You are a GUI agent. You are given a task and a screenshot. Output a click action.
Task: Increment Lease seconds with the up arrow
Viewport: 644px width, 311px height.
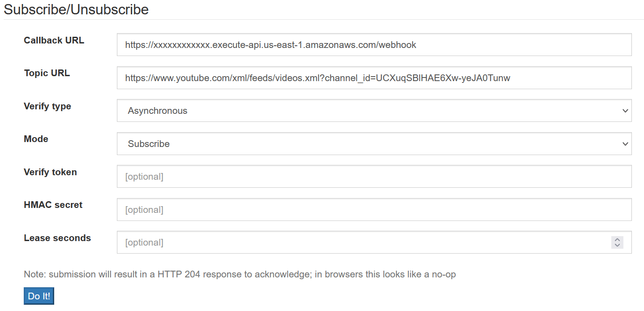point(617,240)
